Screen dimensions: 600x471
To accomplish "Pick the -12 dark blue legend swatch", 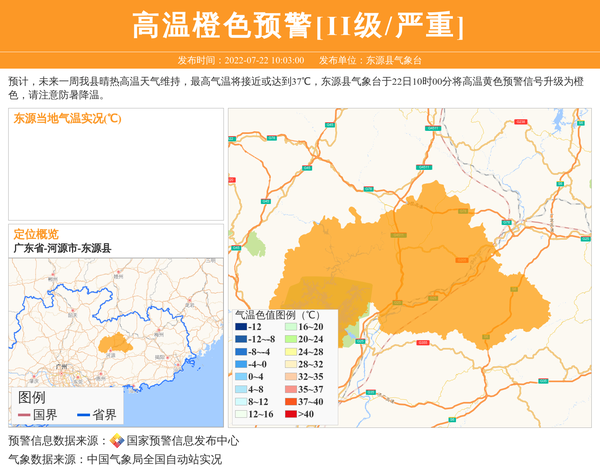I will point(241,327).
